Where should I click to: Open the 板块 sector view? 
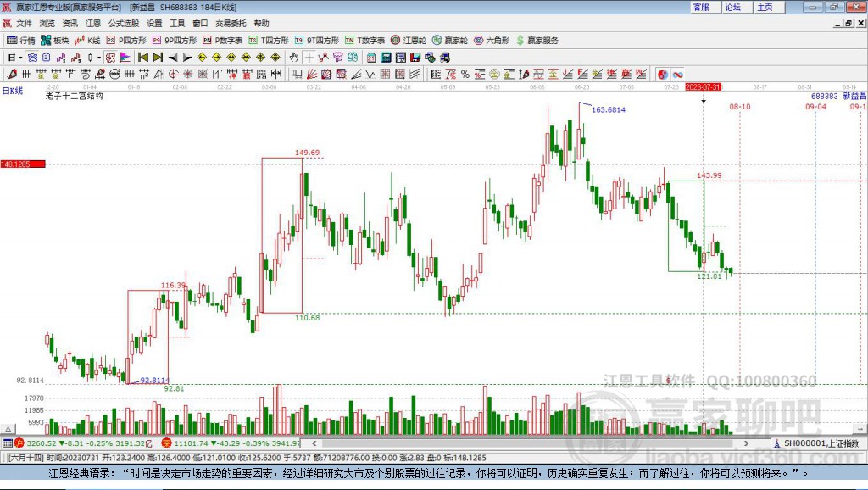coord(54,41)
